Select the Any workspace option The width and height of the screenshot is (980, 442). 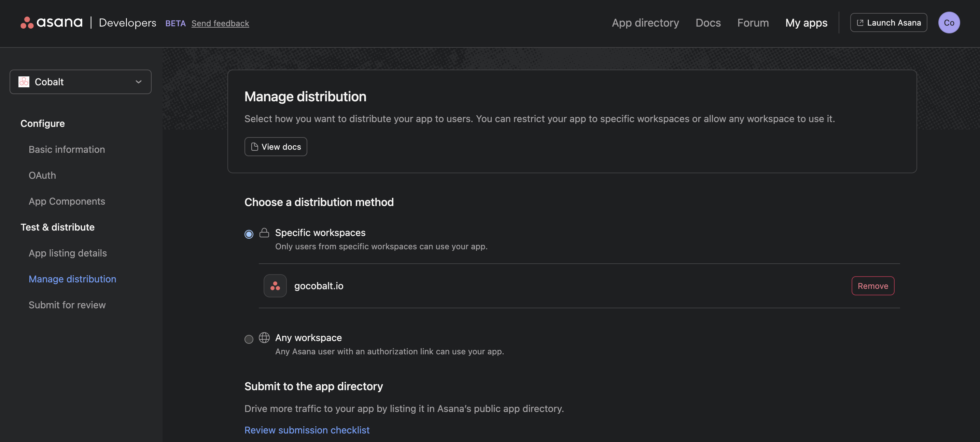[x=249, y=339]
